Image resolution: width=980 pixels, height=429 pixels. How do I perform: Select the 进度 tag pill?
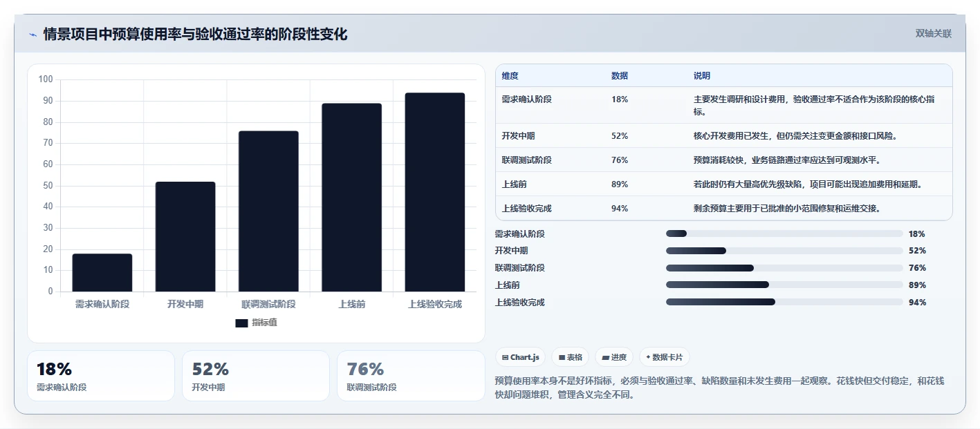(614, 357)
